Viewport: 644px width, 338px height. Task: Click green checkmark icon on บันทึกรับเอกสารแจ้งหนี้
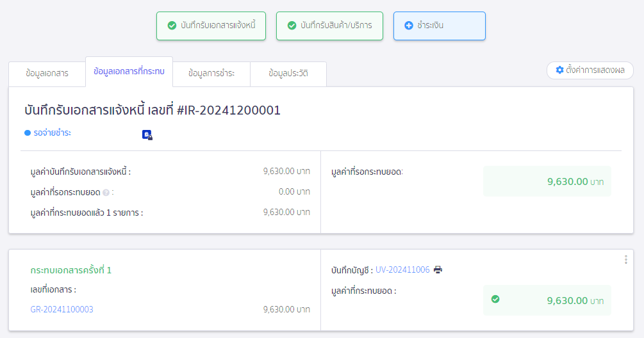(x=172, y=26)
